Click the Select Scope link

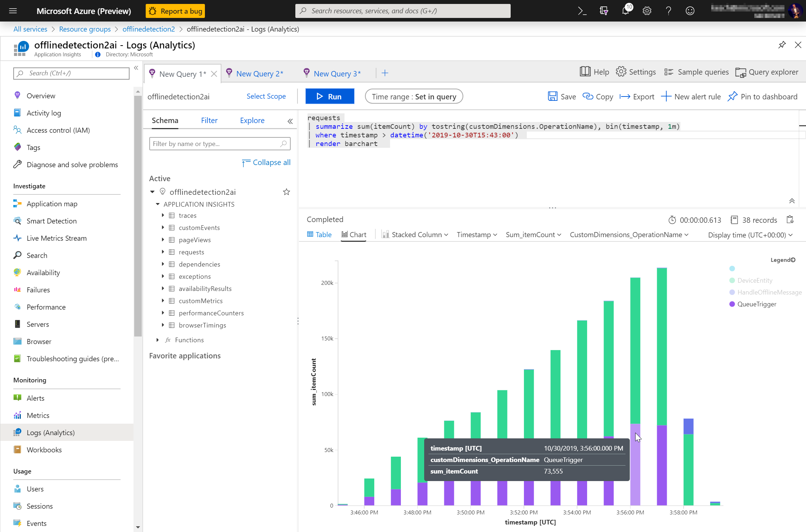[266, 96]
